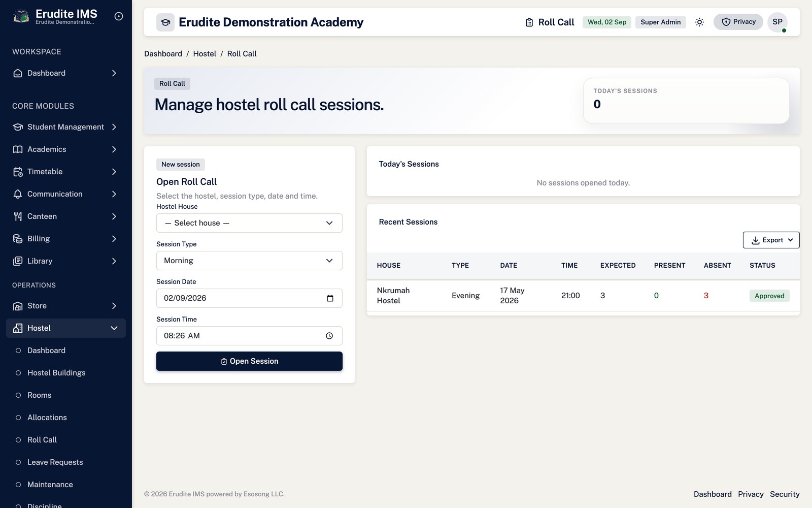The height and width of the screenshot is (508, 812).
Task: Open the clock picker icon in Session Time
Action: [x=329, y=336]
